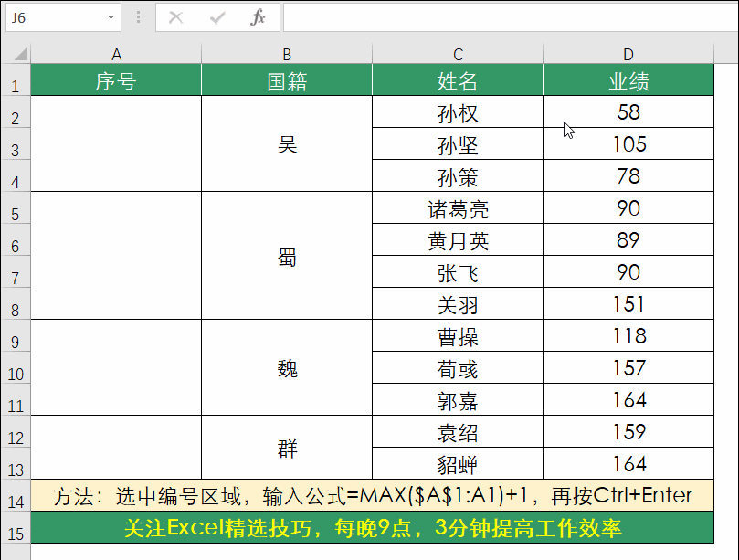Click the cell containing 黄月英
739x560 pixels.
point(458,240)
